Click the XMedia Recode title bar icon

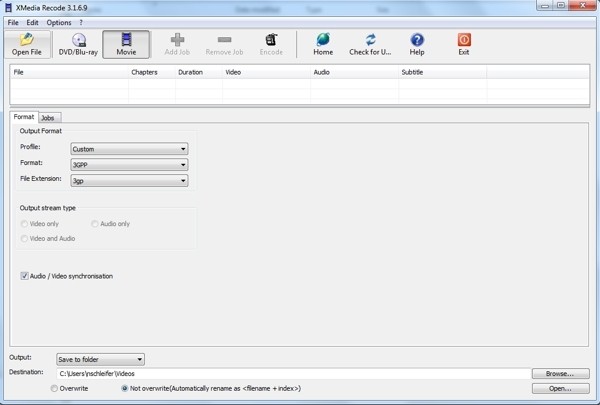coord(8,7)
